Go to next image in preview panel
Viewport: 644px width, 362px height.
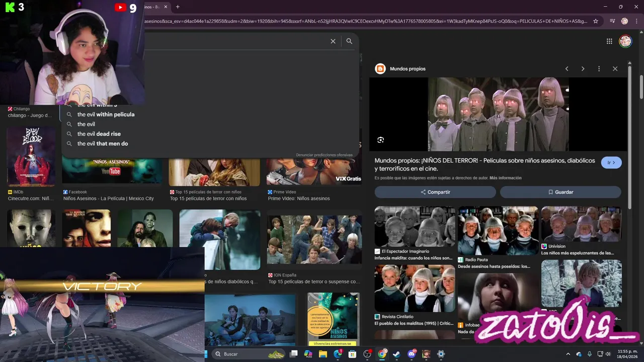(583, 69)
